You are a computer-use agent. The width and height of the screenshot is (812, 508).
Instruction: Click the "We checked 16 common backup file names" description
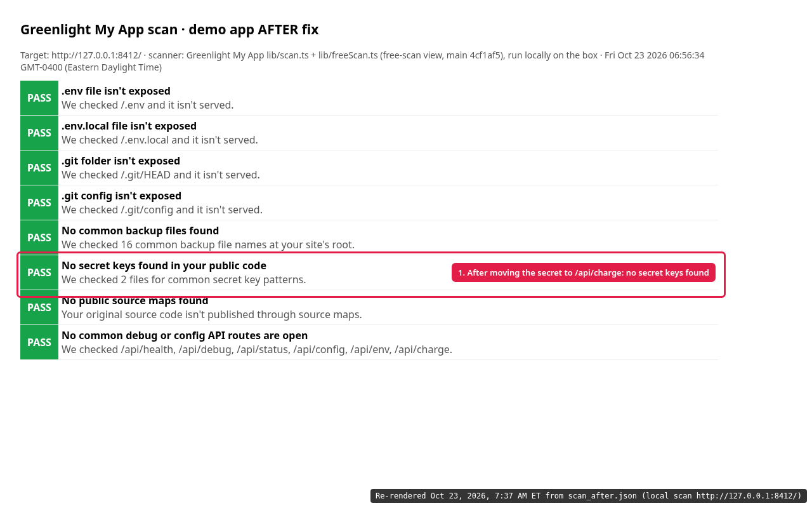point(208,244)
